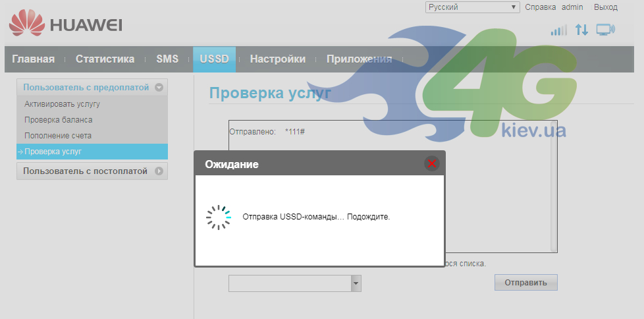
Task: Open the USSD command dropdown list arrow
Action: click(356, 283)
